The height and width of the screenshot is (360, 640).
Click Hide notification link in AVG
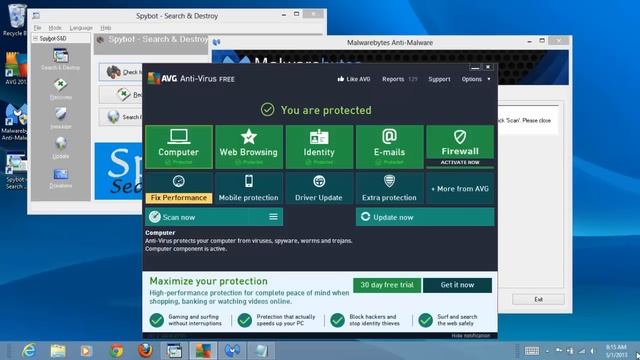pyautogui.click(x=471, y=336)
